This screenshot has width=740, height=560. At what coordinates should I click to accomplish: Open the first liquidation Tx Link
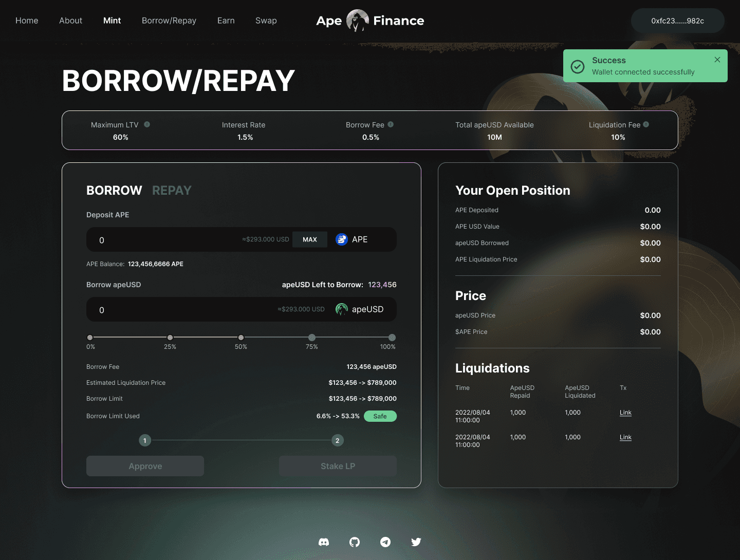tap(625, 413)
